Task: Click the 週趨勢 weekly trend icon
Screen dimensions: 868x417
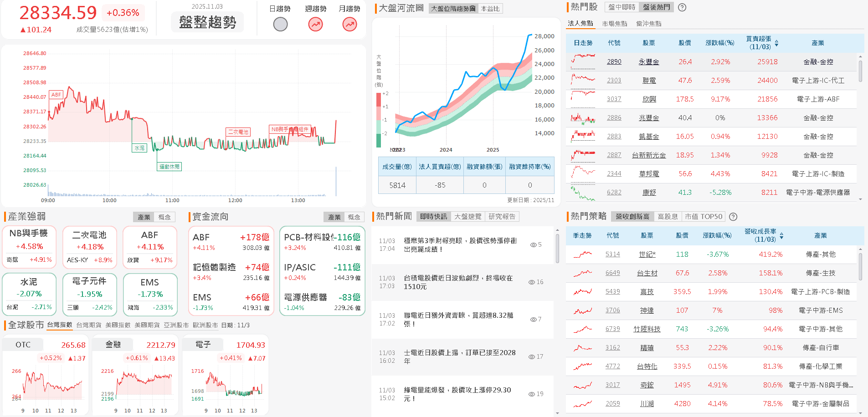Action: click(315, 24)
